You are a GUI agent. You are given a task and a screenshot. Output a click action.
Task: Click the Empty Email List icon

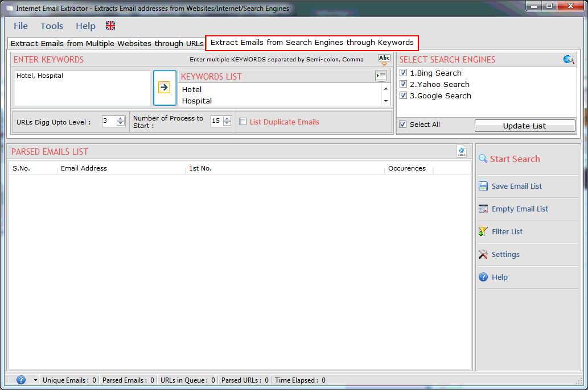tap(483, 209)
